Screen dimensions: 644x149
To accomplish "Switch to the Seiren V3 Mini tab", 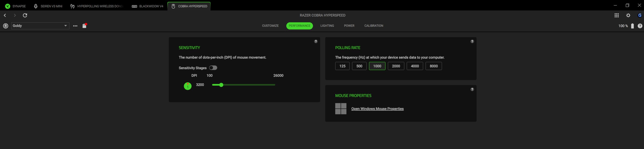I will point(48,6).
